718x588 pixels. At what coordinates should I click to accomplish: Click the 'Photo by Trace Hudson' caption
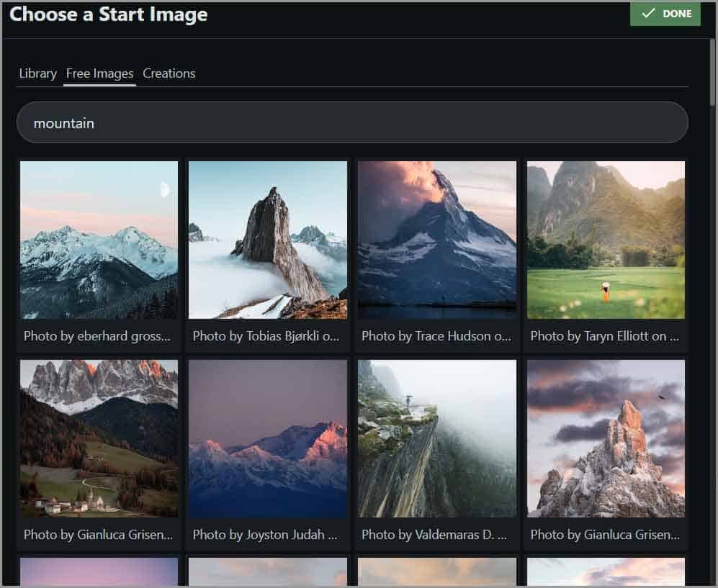[x=435, y=336]
